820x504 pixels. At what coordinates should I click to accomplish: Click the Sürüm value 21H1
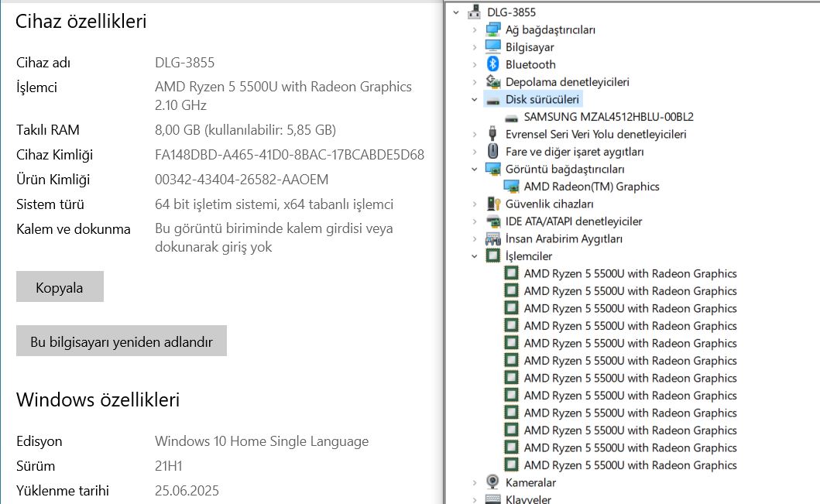pos(168,466)
